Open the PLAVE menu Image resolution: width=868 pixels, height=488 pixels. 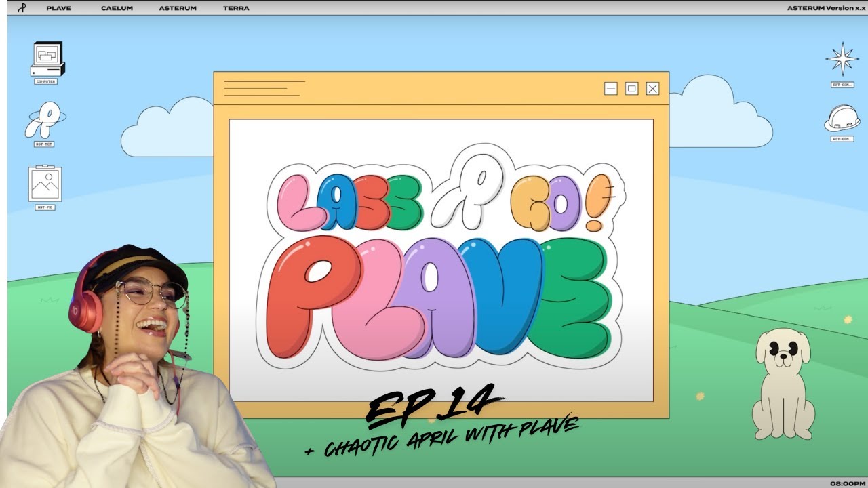(58, 8)
